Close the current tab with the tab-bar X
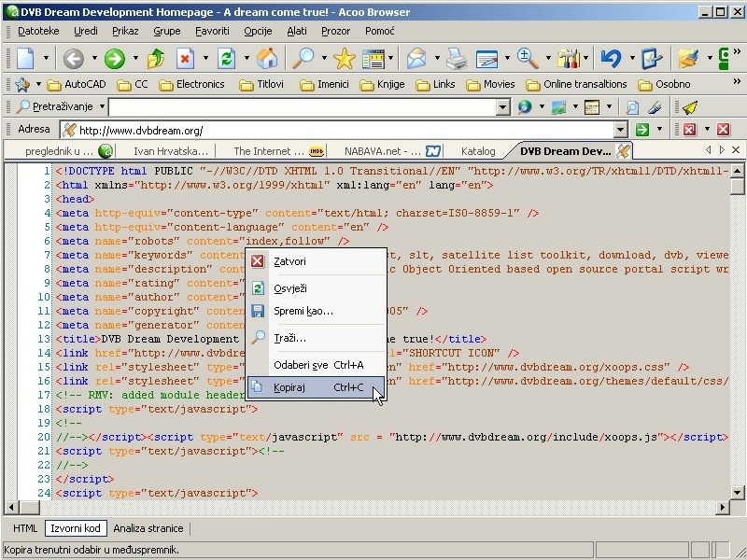The image size is (747, 560). [x=736, y=150]
